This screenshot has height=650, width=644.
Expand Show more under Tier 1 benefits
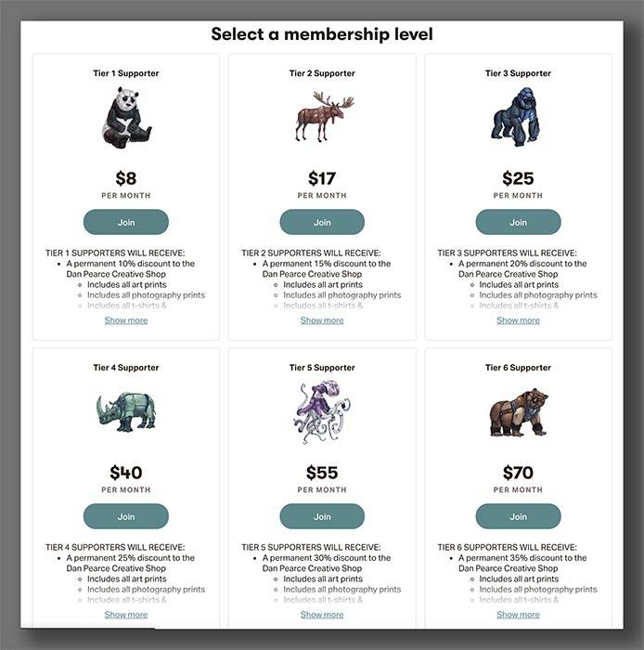(x=126, y=320)
